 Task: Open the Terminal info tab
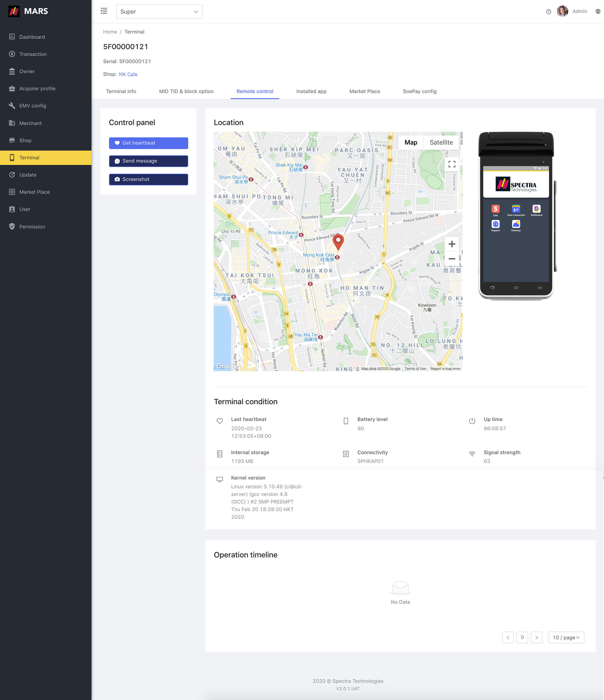(121, 91)
